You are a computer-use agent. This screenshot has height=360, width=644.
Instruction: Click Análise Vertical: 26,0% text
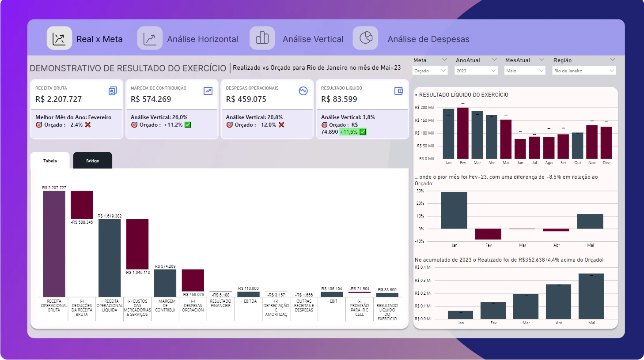coord(159,117)
